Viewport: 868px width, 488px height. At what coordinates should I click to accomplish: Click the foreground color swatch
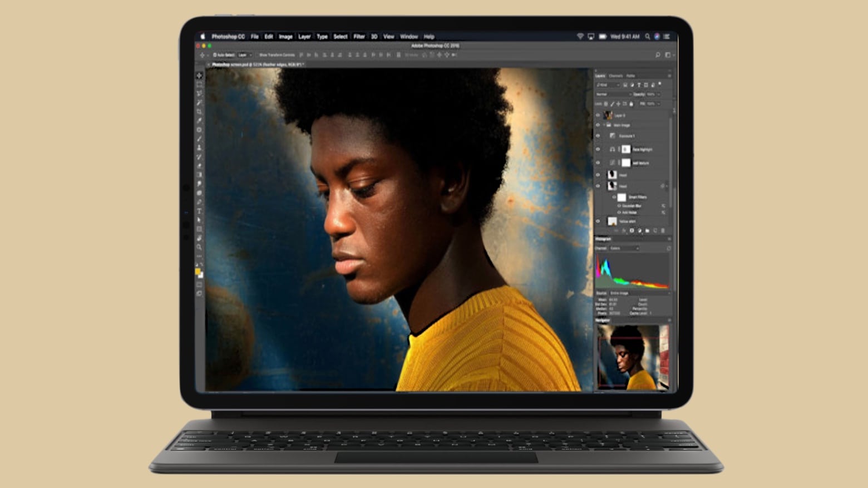click(199, 271)
